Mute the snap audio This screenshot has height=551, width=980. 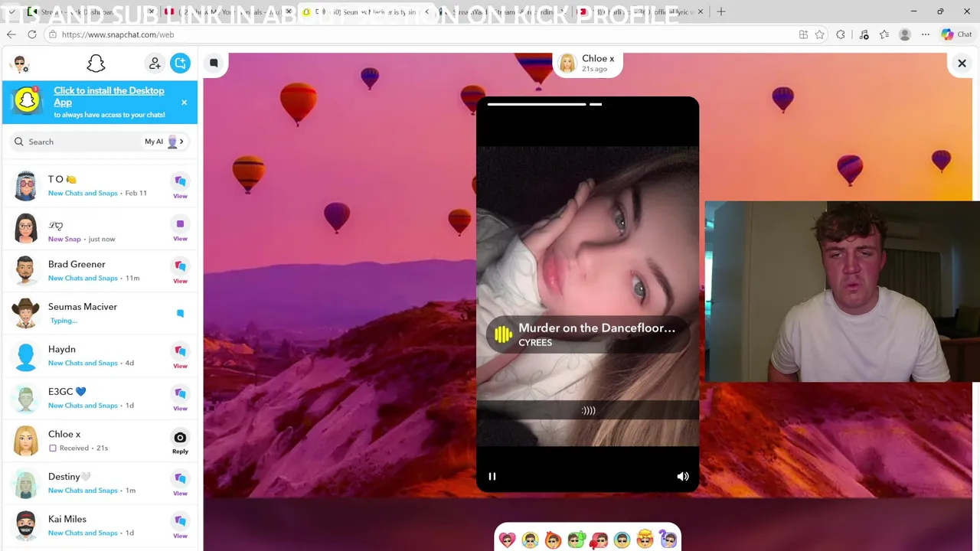pos(683,476)
